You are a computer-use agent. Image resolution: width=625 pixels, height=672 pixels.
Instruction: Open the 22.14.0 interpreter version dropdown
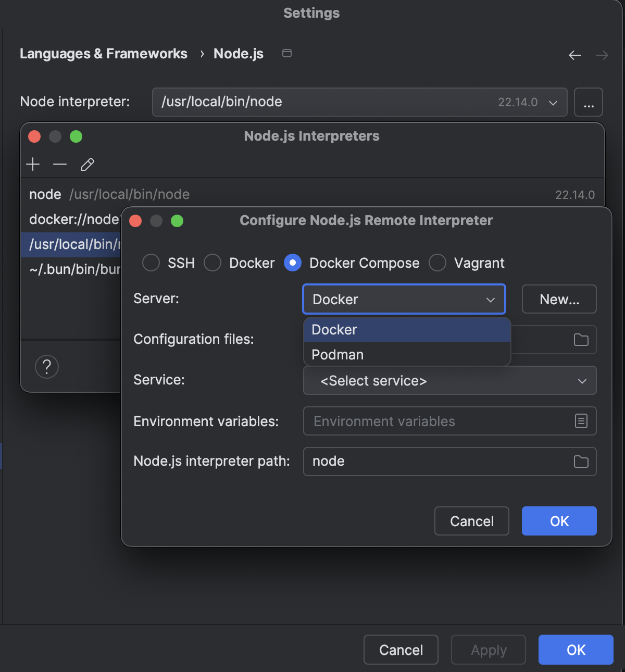[553, 102]
